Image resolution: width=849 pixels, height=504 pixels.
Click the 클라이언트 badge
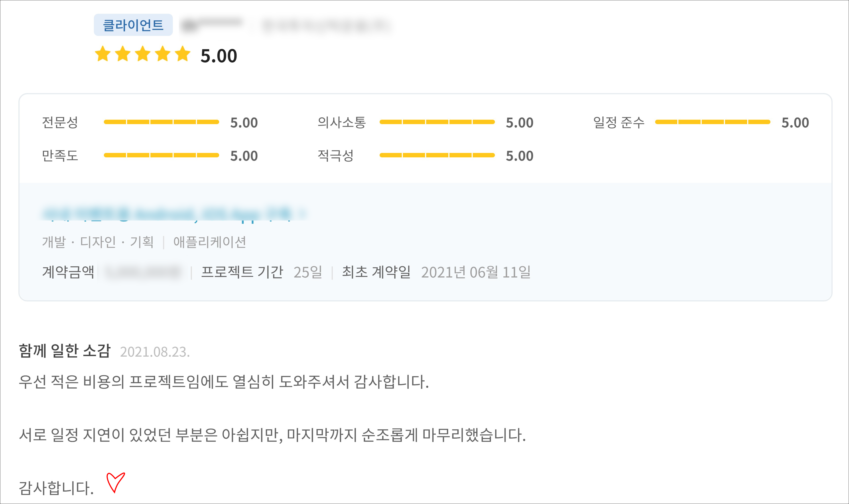(133, 25)
